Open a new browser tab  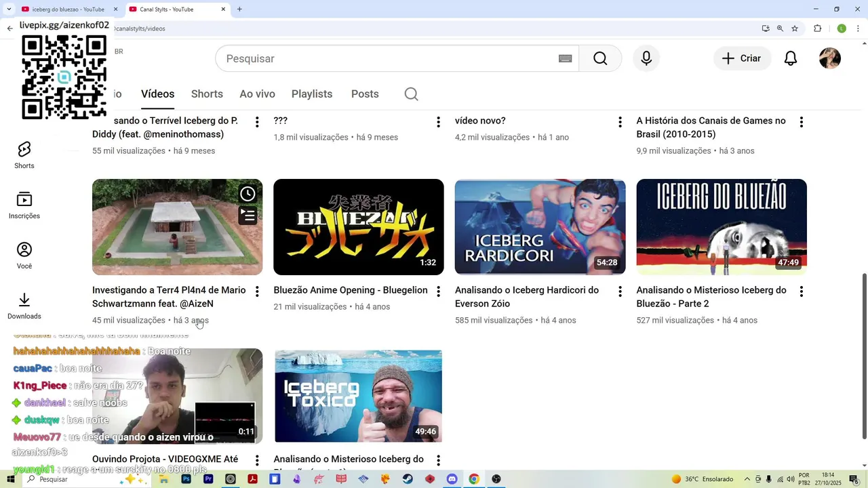pos(239,9)
